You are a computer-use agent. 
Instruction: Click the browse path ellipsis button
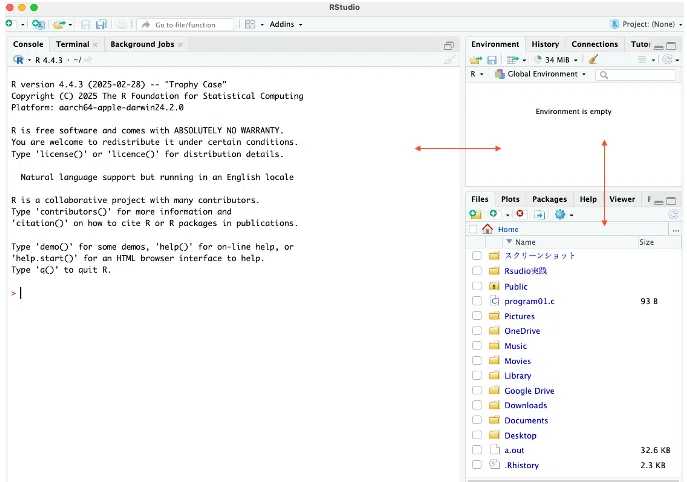(x=675, y=229)
